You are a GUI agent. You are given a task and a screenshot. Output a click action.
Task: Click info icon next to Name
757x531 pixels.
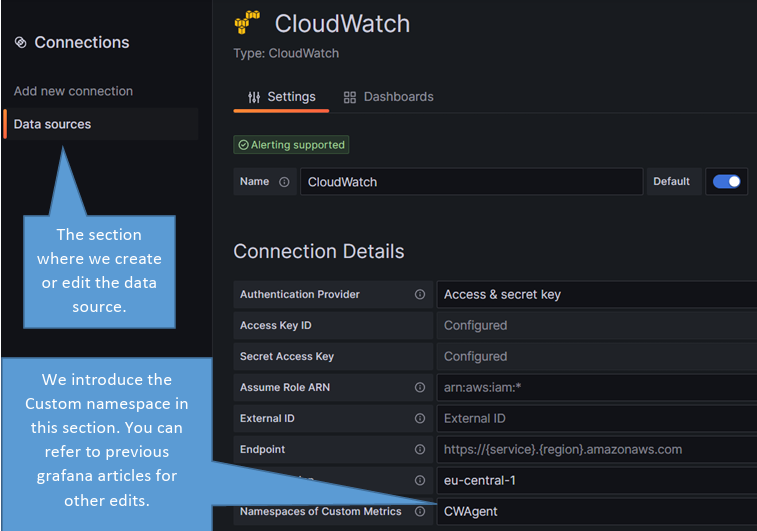pos(284,182)
